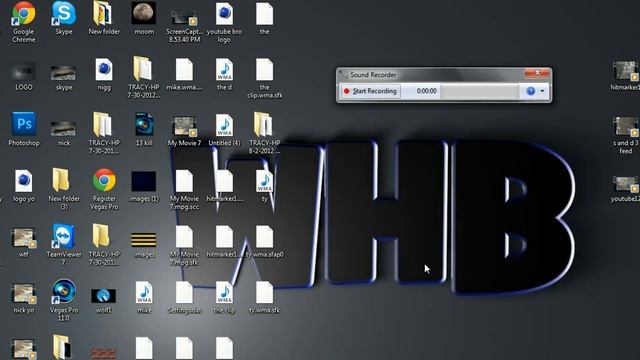Open the New folder at top row
The height and width of the screenshot is (360, 640).
[102, 13]
